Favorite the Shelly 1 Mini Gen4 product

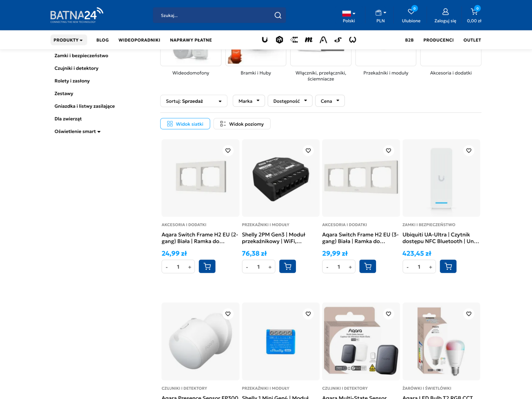click(308, 314)
